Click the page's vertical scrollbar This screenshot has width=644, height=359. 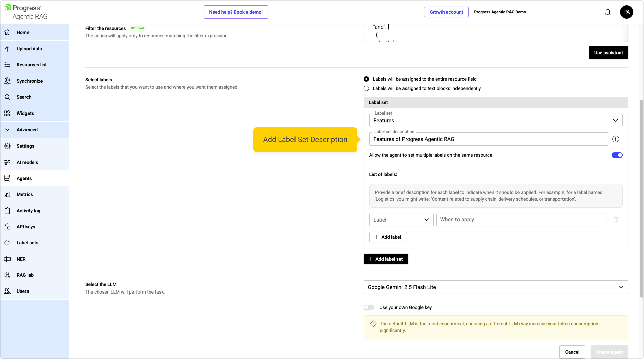coord(641,198)
